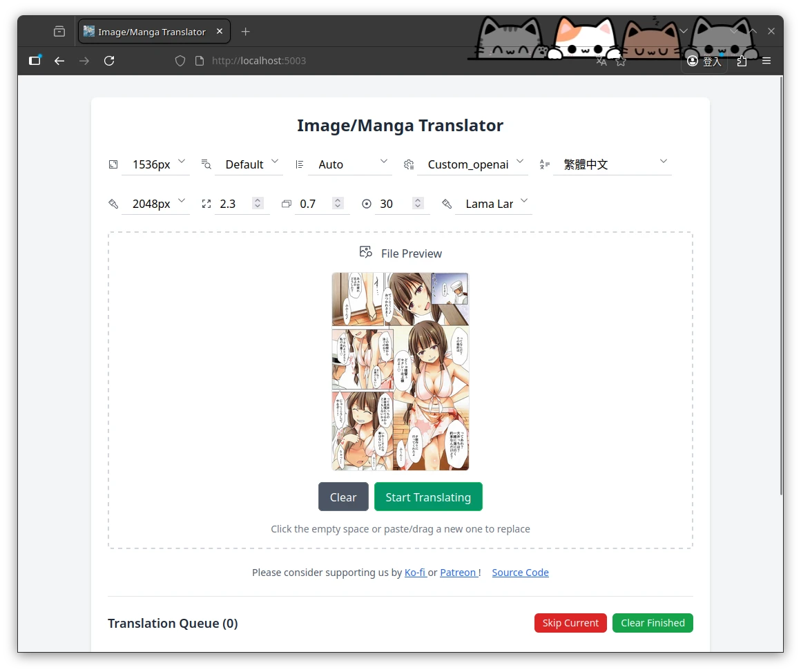
Task: Open the Custom_openai translator dropdown
Action: click(x=472, y=164)
